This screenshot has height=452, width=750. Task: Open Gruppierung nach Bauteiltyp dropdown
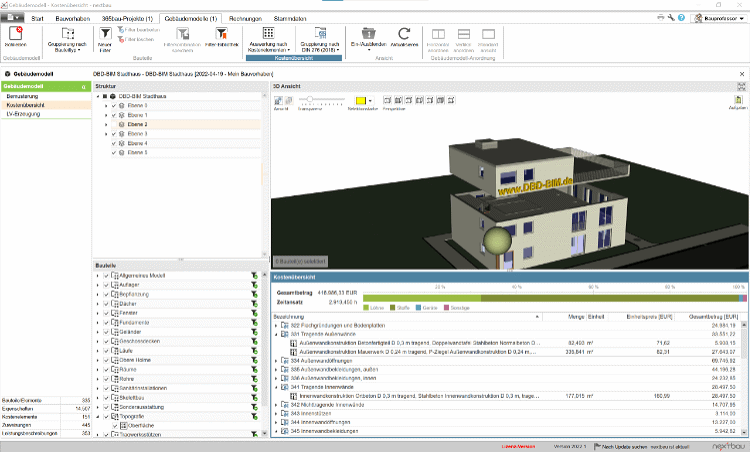[x=67, y=39]
